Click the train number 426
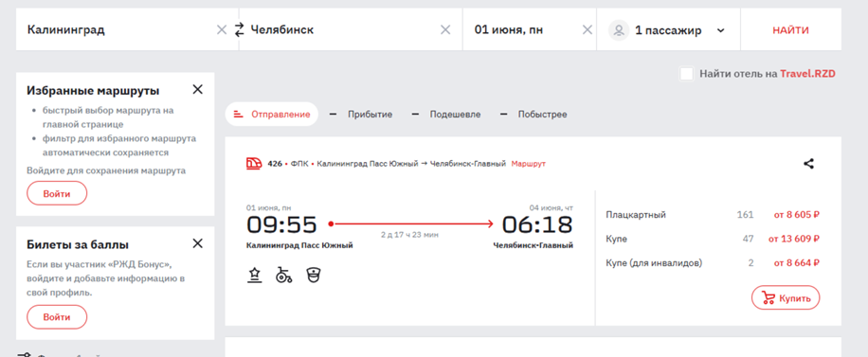 [x=275, y=164]
